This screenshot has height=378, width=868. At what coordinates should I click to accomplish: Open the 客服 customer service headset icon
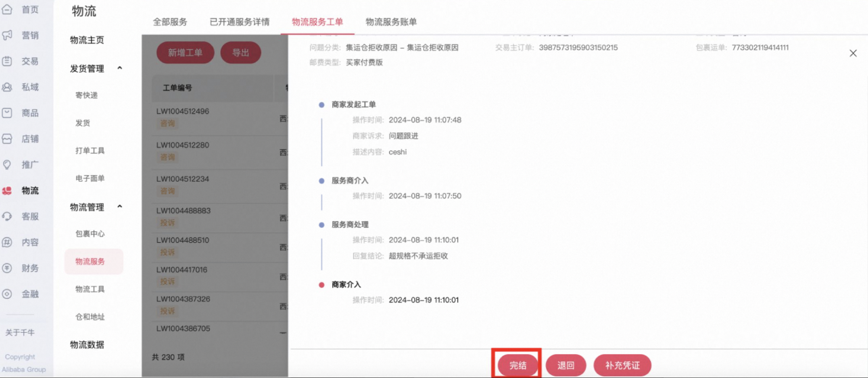(7, 216)
